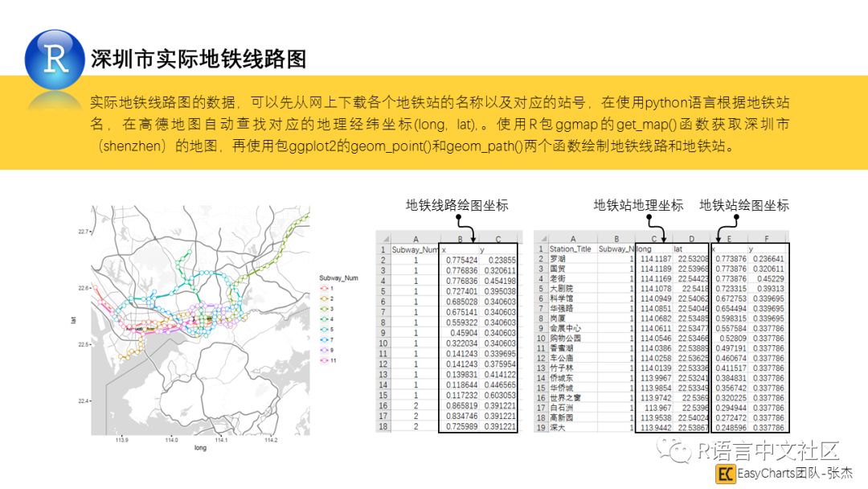868x489 pixels.
Task: Click Subway_Num header cell in line-coordinates sheet
Action: tap(415, 250)
